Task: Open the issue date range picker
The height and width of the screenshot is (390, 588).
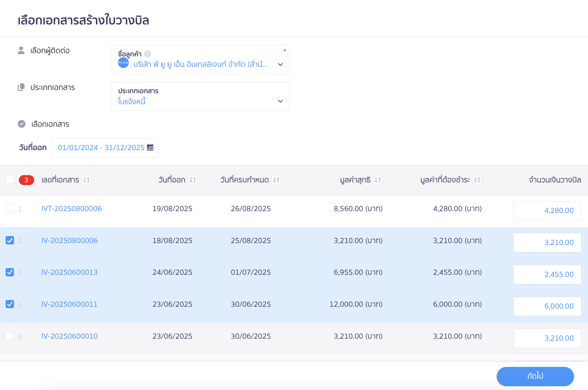Action: [105, 148]
